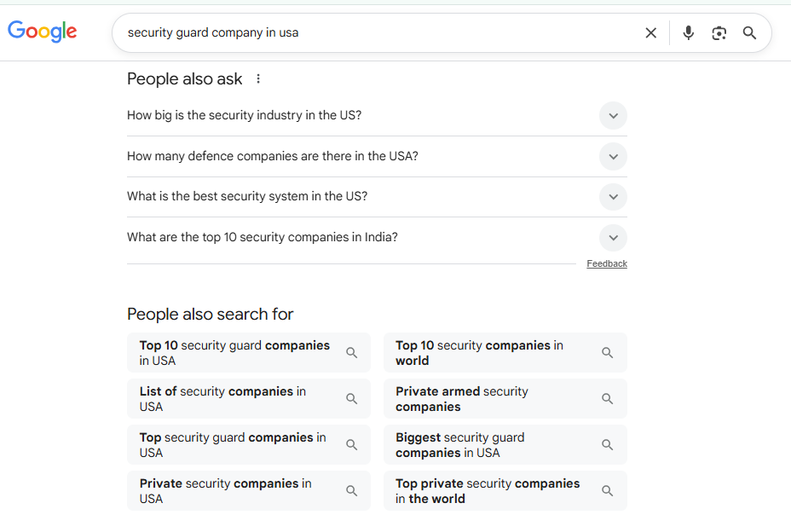Open Google Lens image search icon
Viewport: 791px width, 532px height.
pos(719,33)
